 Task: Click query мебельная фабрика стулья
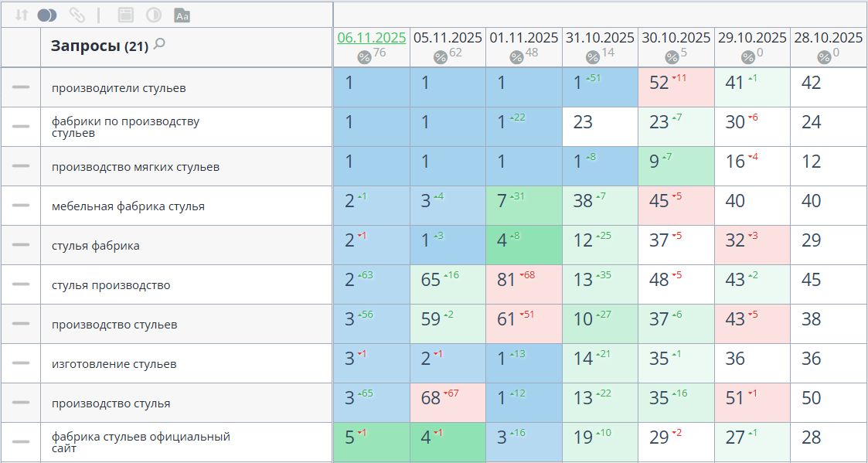pyautogui.click(x=128, y=206)
